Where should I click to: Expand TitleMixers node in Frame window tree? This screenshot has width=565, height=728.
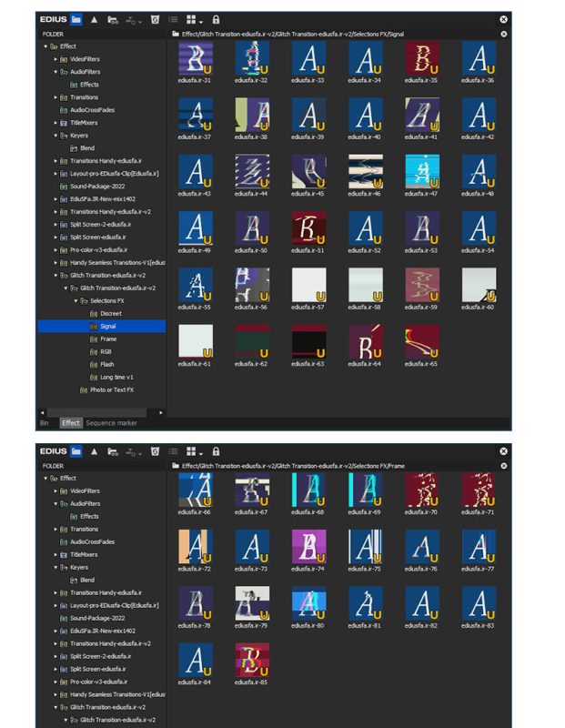click(x=55, y=555)
